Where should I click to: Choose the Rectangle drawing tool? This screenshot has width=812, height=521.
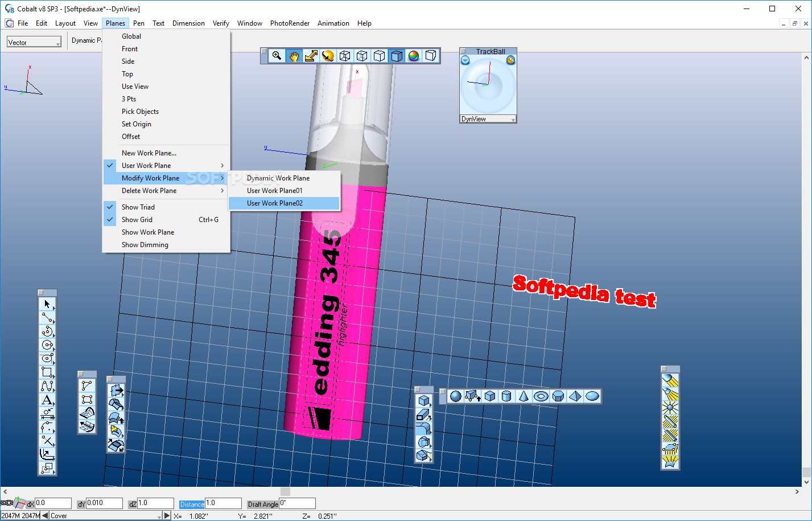coord(47,372)
